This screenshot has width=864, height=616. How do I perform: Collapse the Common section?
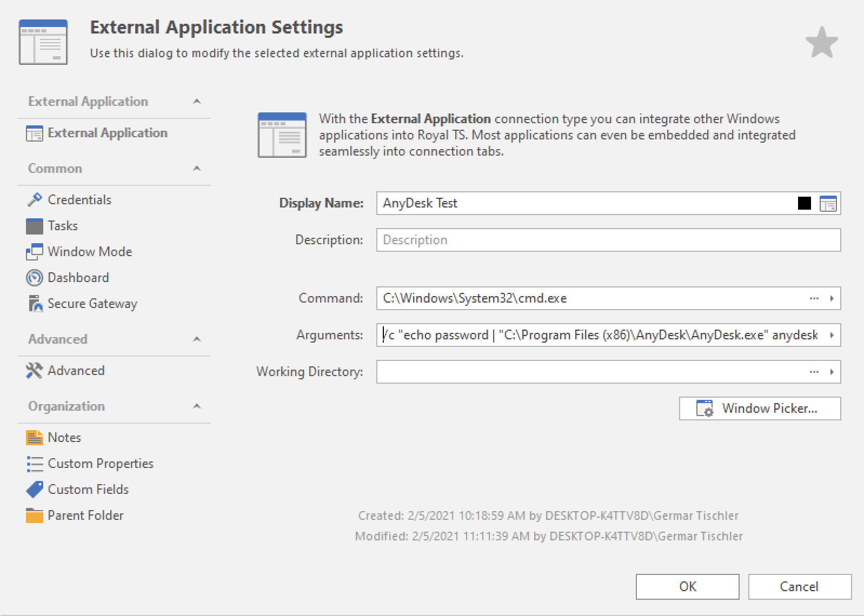pos(197,169)
